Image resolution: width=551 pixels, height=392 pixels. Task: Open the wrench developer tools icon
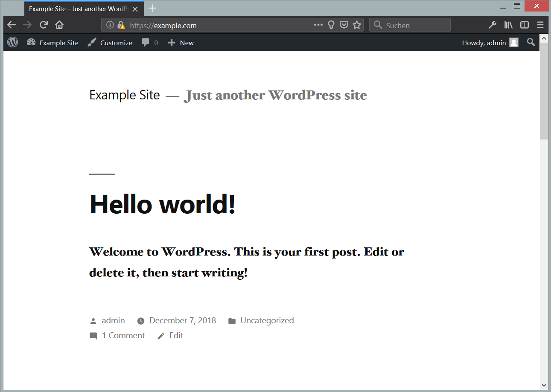coord(492,25)
